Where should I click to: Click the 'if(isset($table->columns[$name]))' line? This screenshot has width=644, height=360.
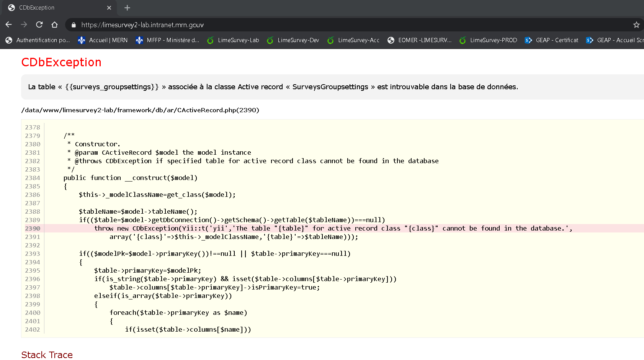(x=188, y=329)
